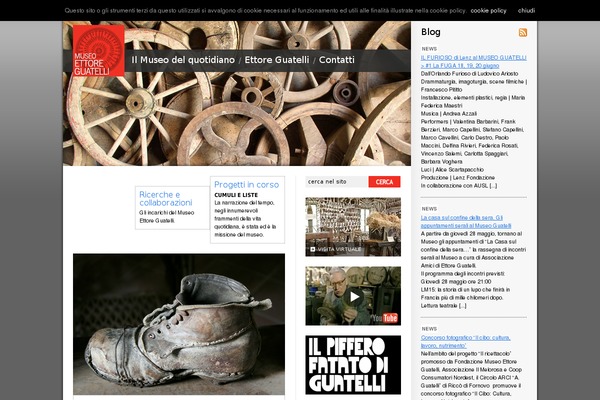Click the Visita Virtuale play arrow icon
Viewport: 600px width, 400px height.
coord(313,249)
